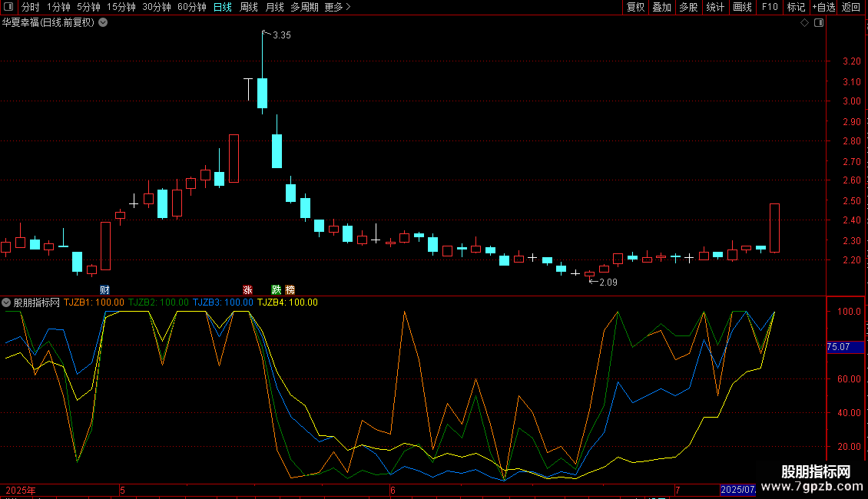Open F10 company information
The image size is (868, 499).
770,7
